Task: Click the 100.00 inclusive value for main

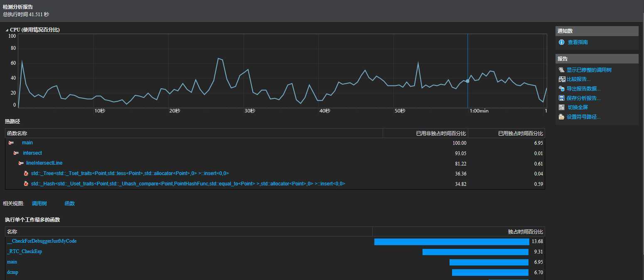Action: [x=460, y=143]
